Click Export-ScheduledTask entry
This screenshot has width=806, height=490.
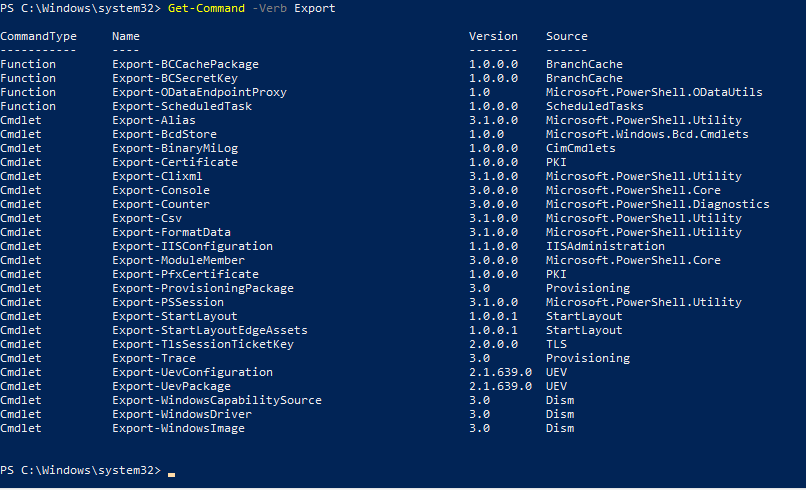click(x=182, y=106)
